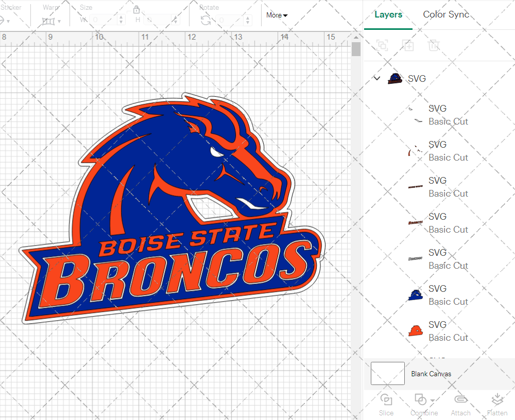The image size is (515, 420).
Task: Click the delete layer icon
Action: 434,45
